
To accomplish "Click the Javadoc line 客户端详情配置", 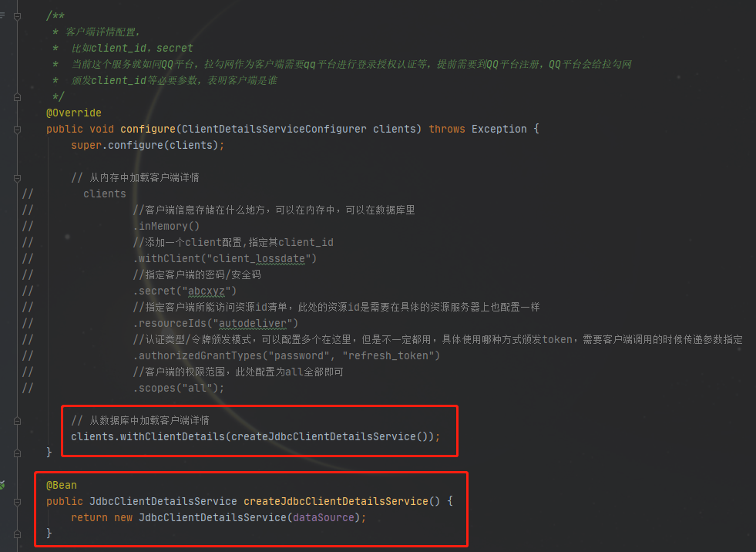I will [x=102, y=32].
